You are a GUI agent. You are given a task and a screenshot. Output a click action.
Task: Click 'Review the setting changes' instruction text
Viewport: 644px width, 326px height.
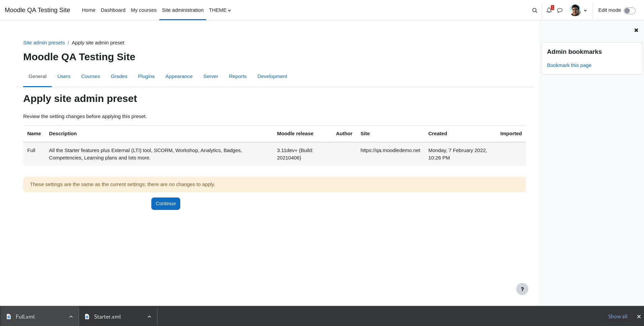coord(85,116)
